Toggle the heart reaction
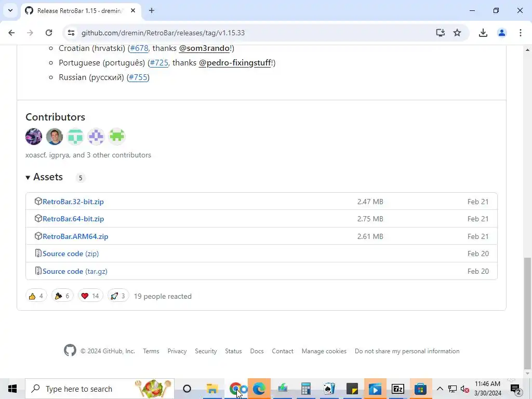Viewport: 532px width, 399px height. (x=90, y=296)
